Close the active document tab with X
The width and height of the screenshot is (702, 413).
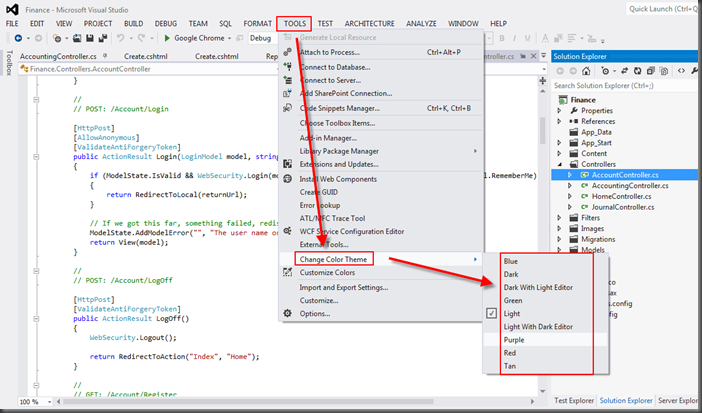(x=533, y=56)
